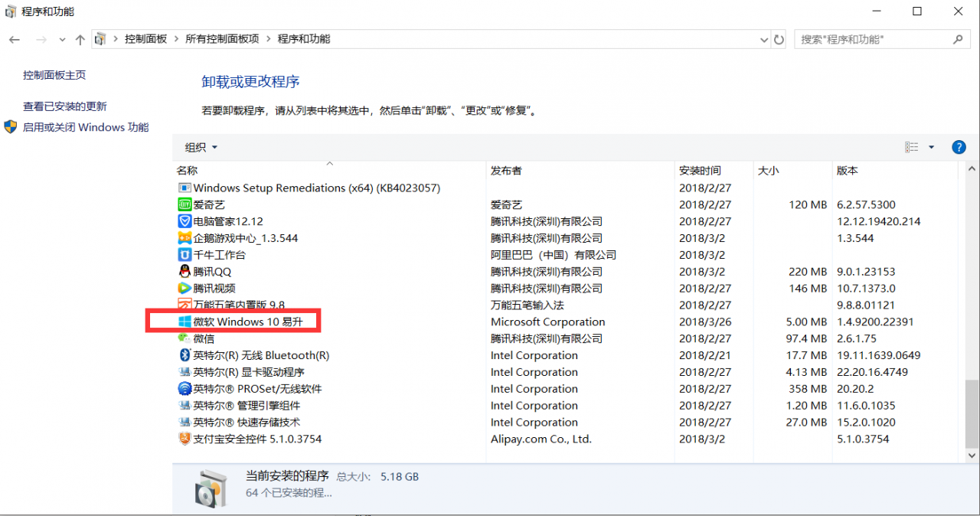Image resolution: width=980 pixels, height=516 pixels.
Task: Click the installed programs icon in details pane
Action: 211,489
